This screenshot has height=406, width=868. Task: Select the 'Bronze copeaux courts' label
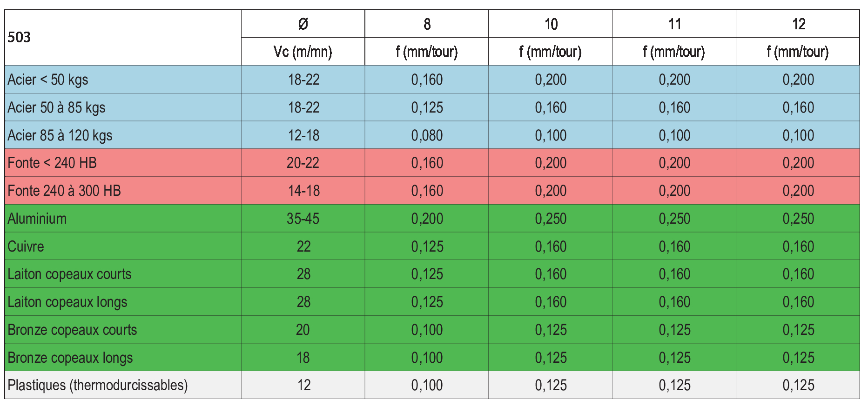tap(72, 330)
